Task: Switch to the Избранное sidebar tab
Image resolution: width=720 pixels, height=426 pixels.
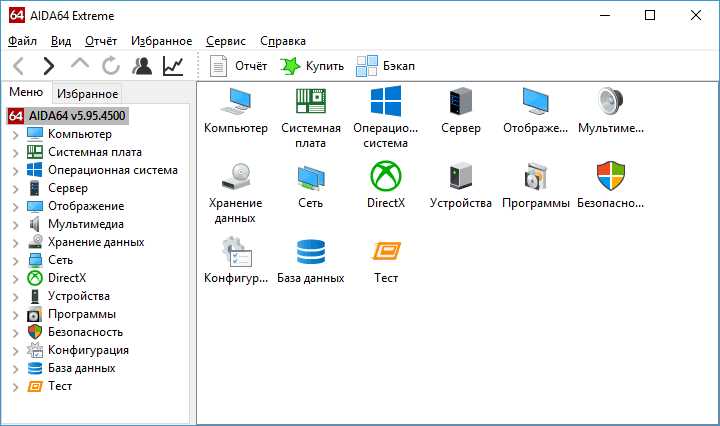Action: [88, 94]
